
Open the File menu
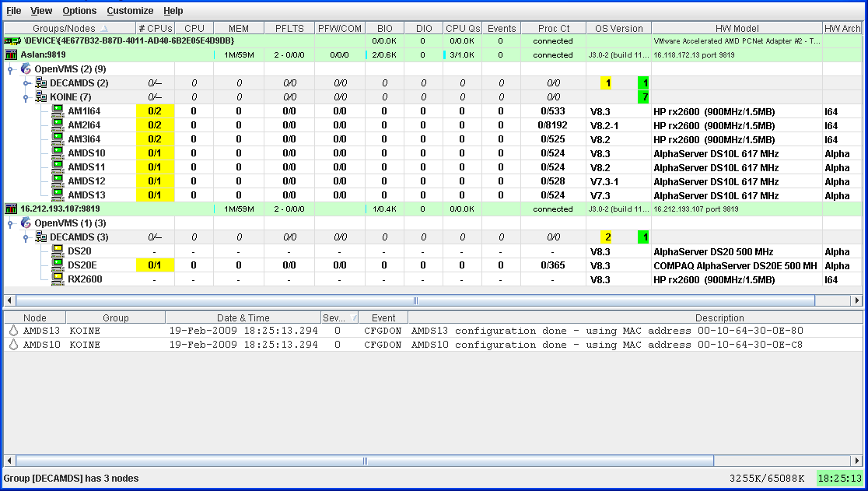point(13,11)
